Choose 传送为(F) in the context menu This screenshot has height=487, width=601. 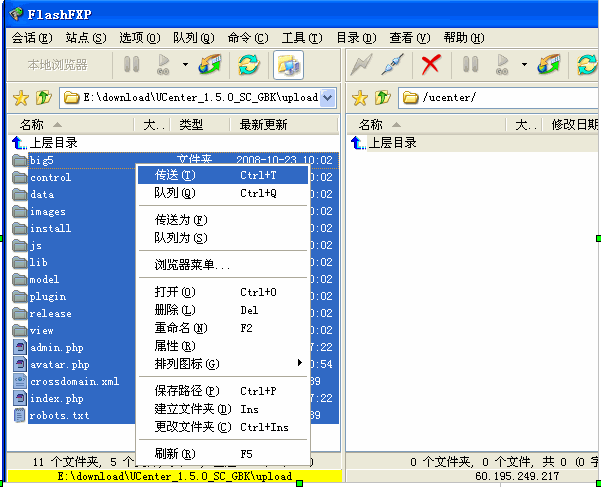point(223,220)
